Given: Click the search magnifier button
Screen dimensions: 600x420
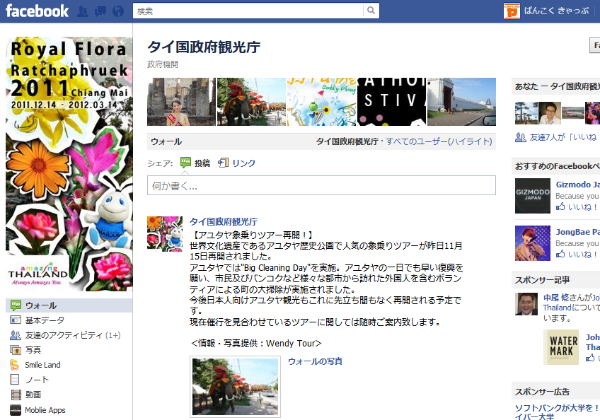Looking at the screenshot, I should point(371,11).
